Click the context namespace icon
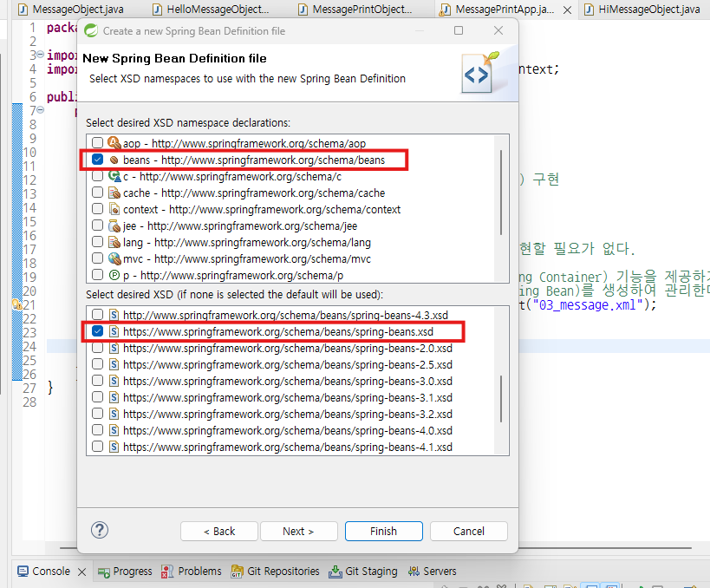The image size is (710, 588). (114, 209)
